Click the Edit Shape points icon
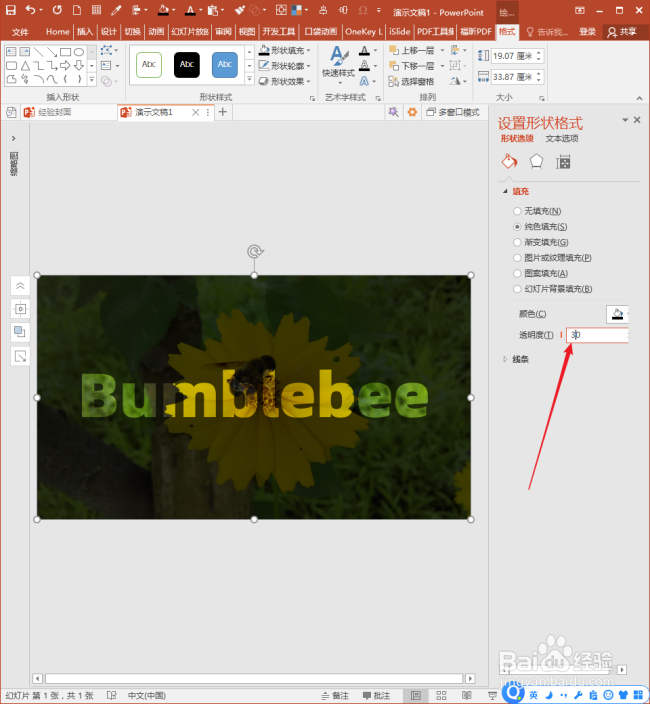The height and width of the screenshot is (704, 650). 106,50
